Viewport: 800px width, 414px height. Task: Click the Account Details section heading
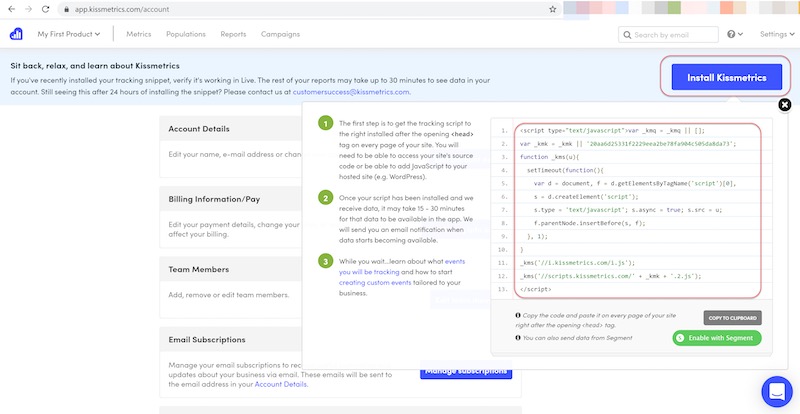199,129
